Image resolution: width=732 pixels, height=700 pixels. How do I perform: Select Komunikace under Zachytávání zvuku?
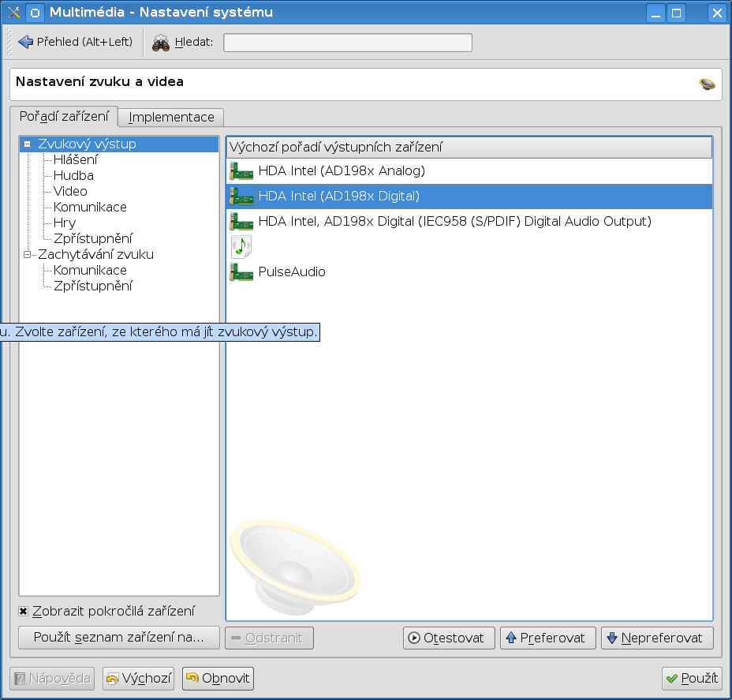coord(90,271)
